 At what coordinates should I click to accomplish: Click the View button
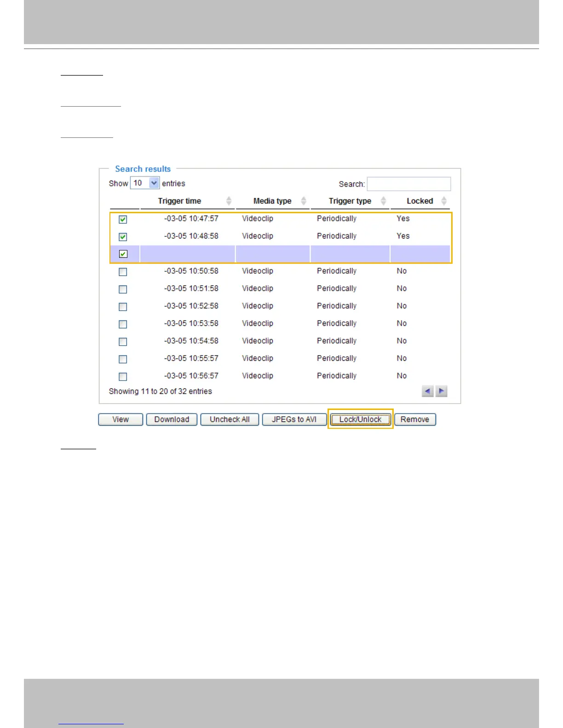[121, 419]
